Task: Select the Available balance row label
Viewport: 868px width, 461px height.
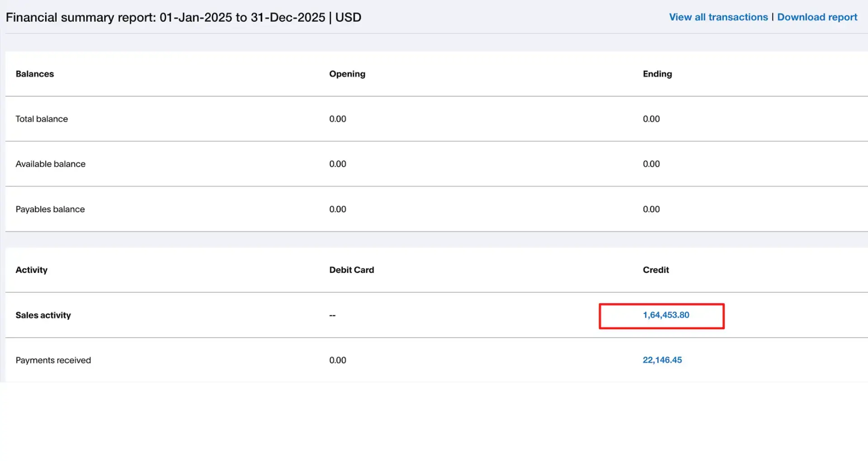Action: (51, 164)
